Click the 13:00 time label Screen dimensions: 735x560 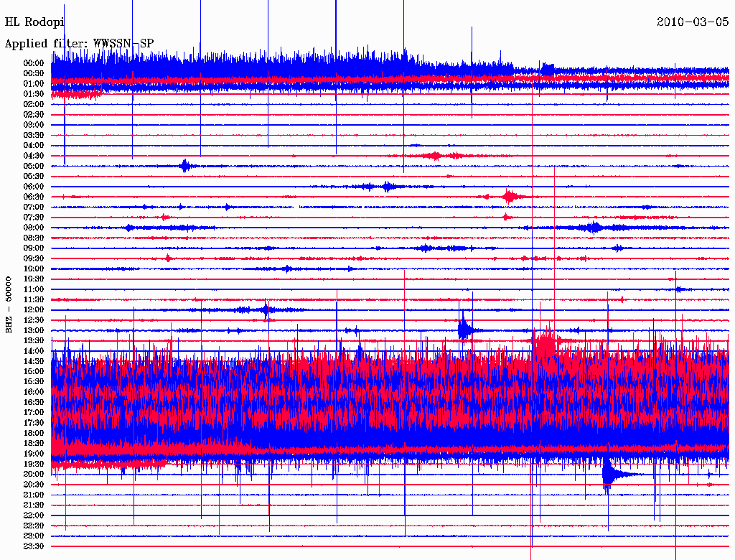[x=34, y=330]
